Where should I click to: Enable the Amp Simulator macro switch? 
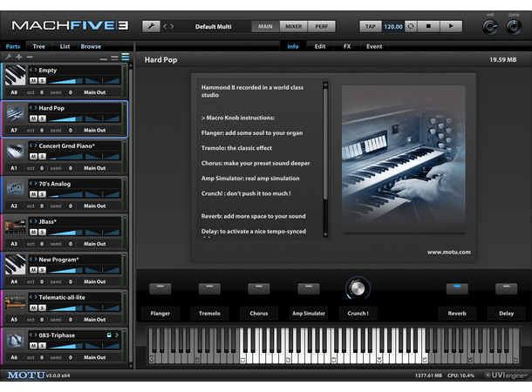tap(309, 288)
